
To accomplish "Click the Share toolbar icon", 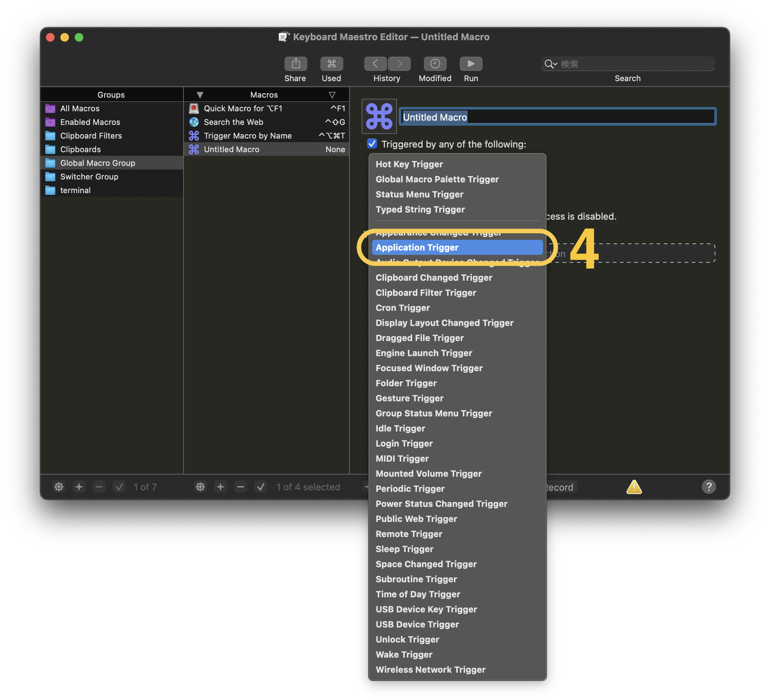I will pos(295,63).
